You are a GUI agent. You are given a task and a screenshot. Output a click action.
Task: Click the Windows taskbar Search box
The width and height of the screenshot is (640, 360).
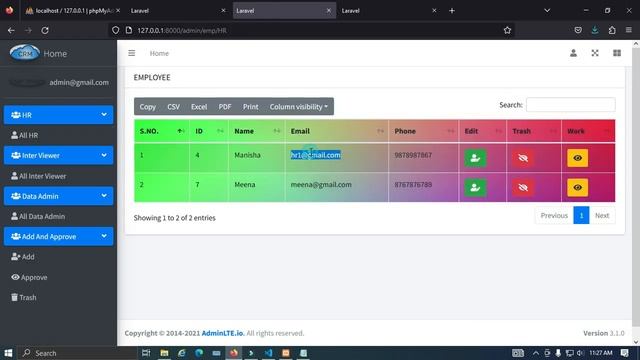point(78,353)
